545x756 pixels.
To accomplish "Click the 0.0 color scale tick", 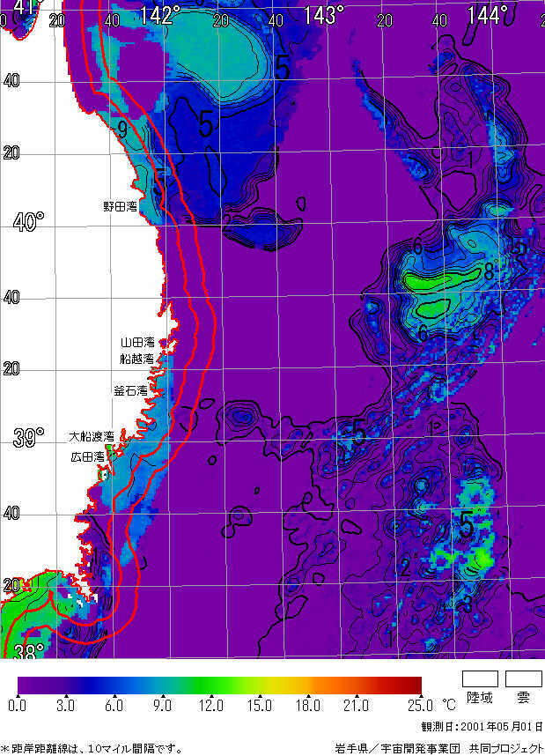I will [x=18, y=706].
